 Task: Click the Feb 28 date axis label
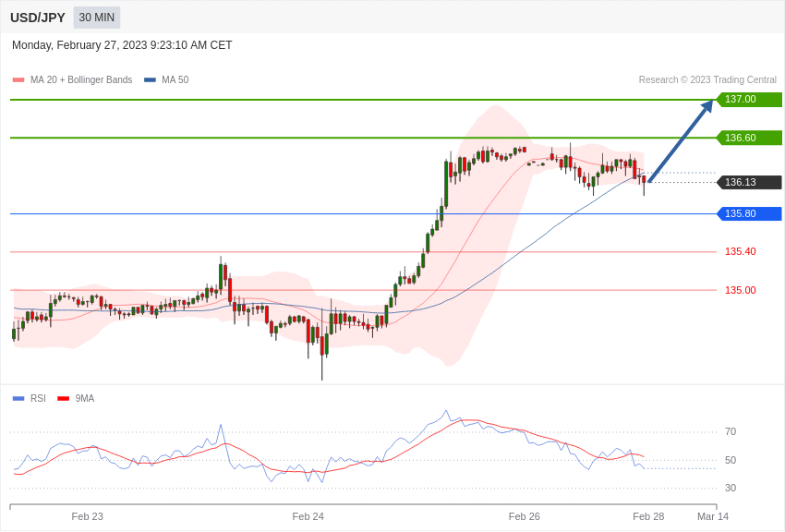pyautogui.click(x=648, y=516)
